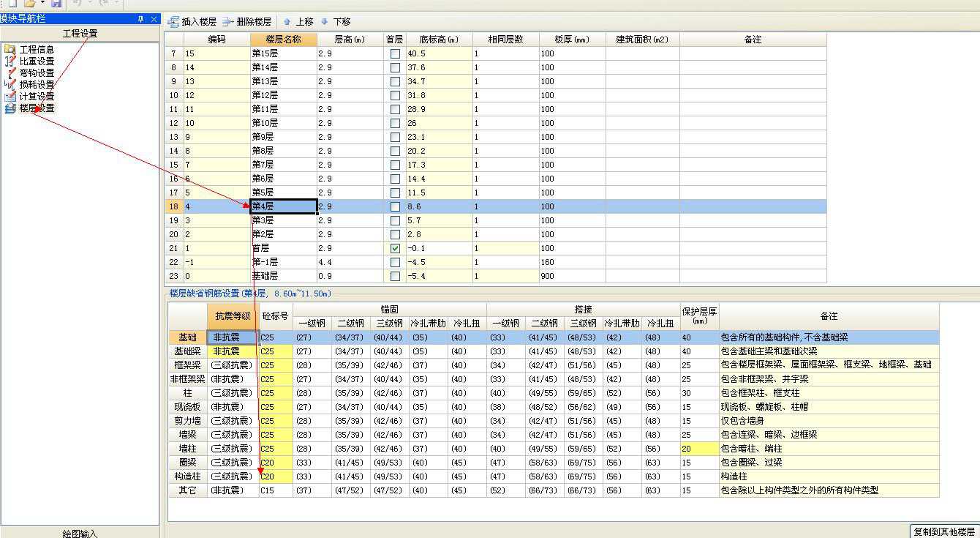Image resolution: width=980 pixels, height=538 pixels.
Task: Select 抗震等级 cell in 基础梁 row
Action: coord(233,351)
